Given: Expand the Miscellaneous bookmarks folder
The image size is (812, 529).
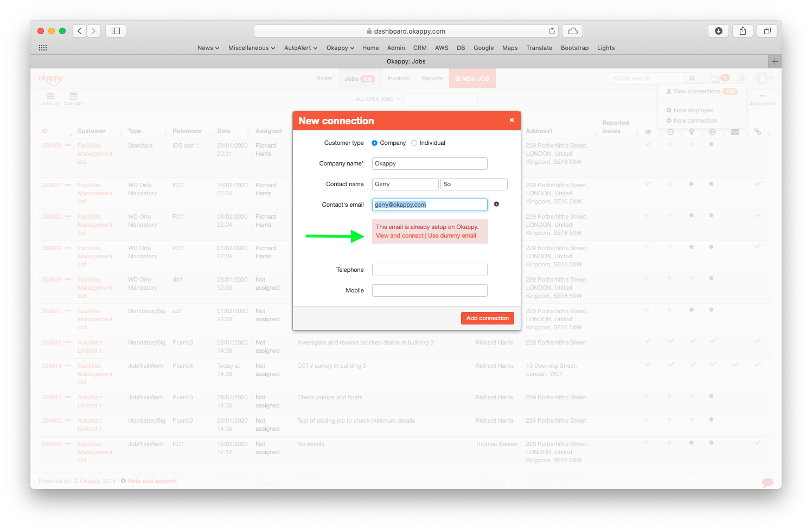Looking at the screenshot, I should [x=252, y=48].
